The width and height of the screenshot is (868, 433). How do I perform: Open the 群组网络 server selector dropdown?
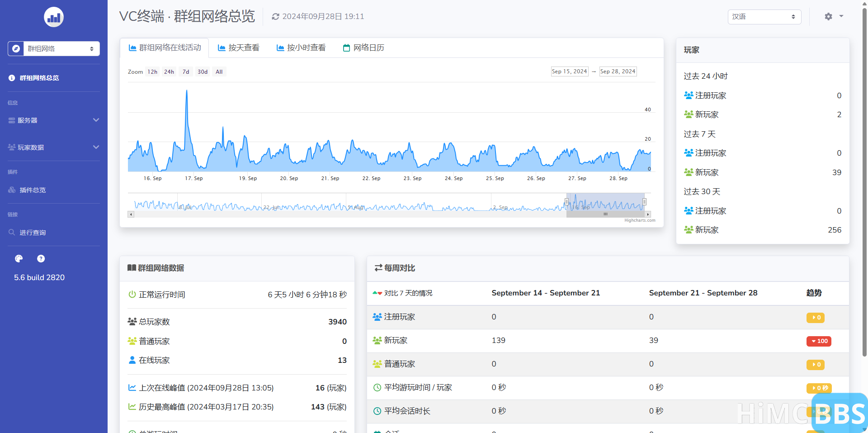tap(54, 48)
